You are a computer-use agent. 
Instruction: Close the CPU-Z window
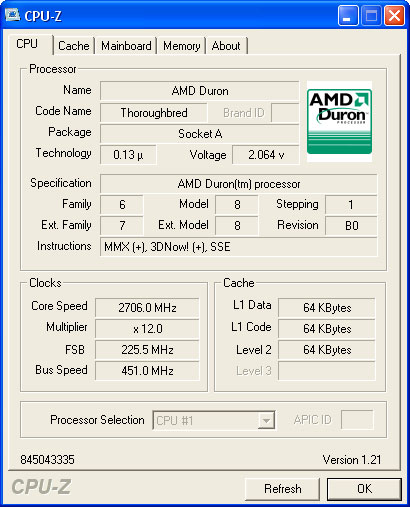[394, 16]
